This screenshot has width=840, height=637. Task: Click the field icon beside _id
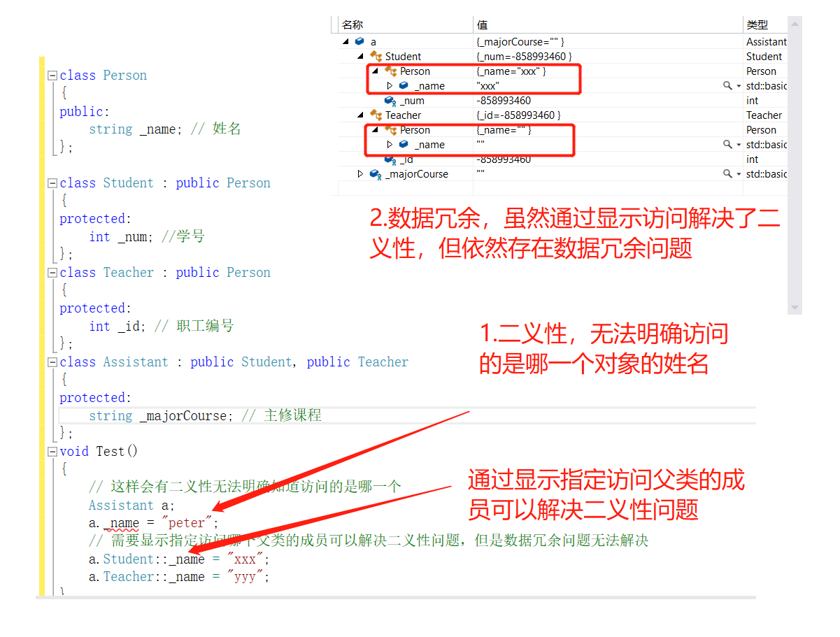click(x=390, y=160)
